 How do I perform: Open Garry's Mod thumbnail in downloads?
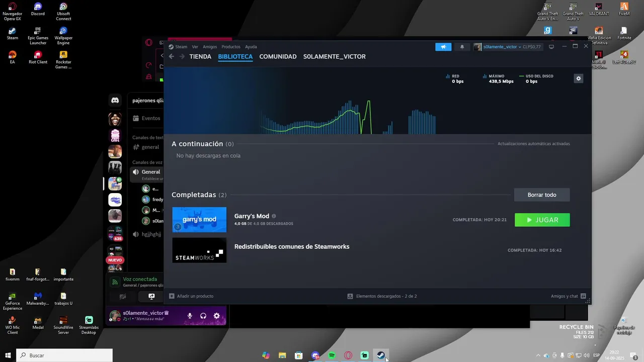tap(199, 220)
